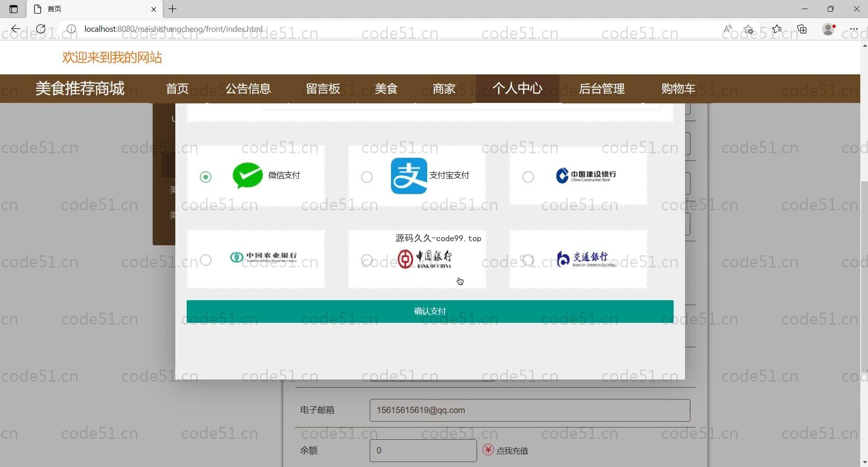Click the China Construction Bank logo
Image resolution: width=868 pixels, height=467 pixels.
pyautogui.click(x=586, y=175)
